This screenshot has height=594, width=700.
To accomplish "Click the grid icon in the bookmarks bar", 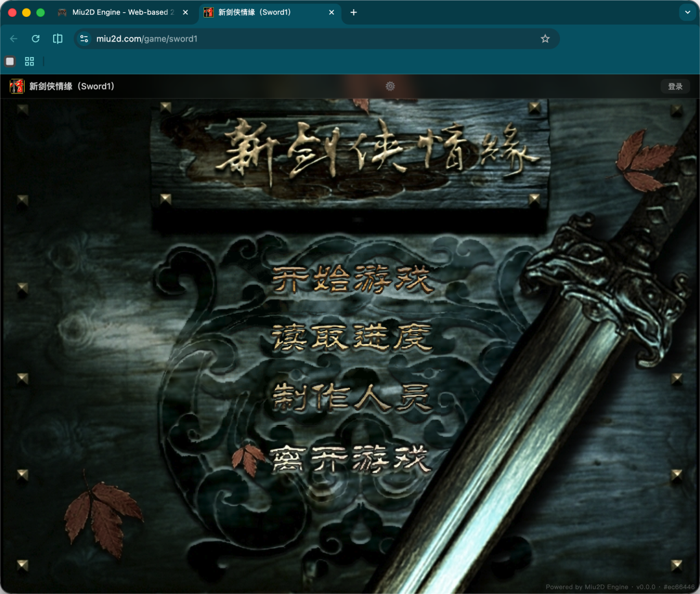I will 29,61.
